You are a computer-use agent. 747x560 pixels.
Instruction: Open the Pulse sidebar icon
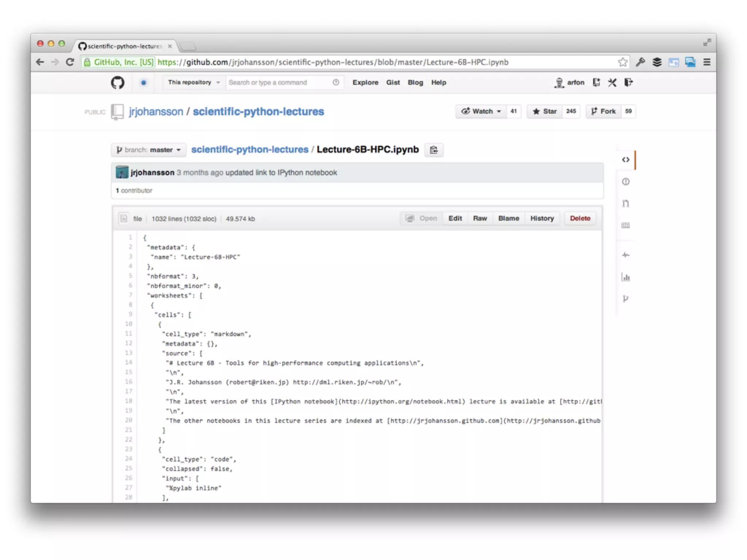point(626,255)
